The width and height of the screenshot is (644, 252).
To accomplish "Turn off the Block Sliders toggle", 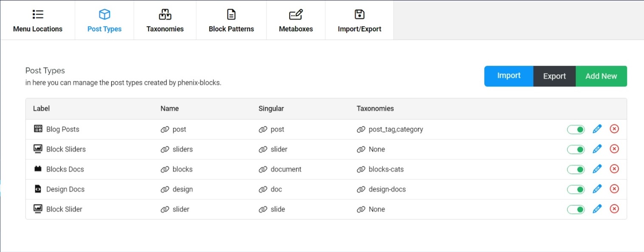I will click(576, 149).
